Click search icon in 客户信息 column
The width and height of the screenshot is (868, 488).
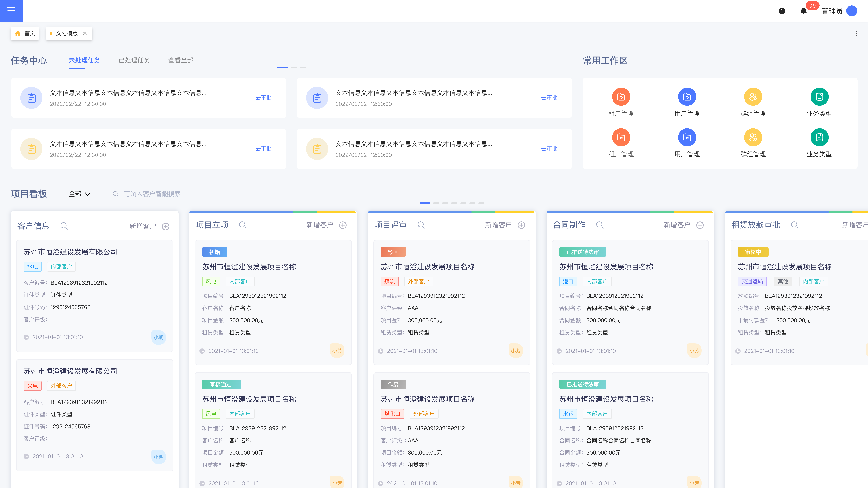[x=64, y=226]
